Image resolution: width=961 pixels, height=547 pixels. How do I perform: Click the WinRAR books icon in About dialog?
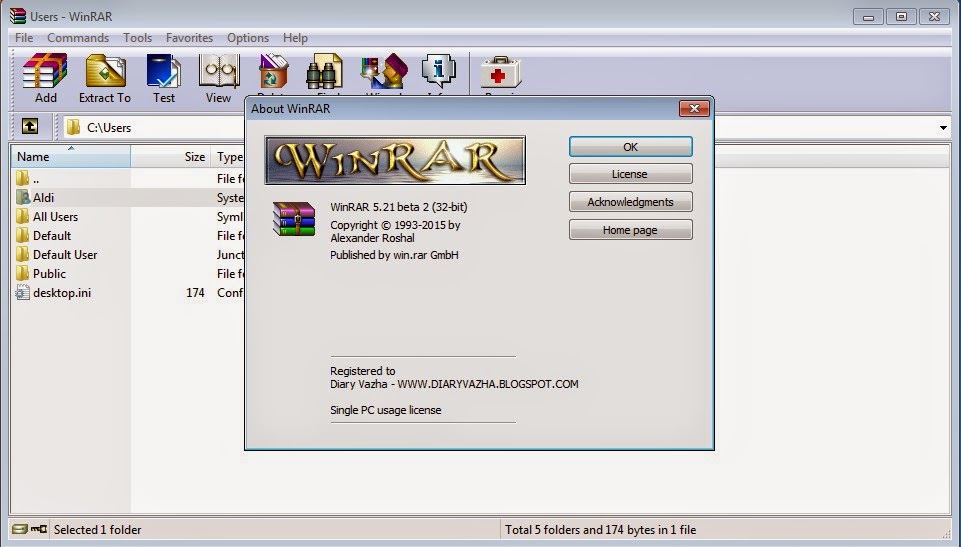point(294,219)
